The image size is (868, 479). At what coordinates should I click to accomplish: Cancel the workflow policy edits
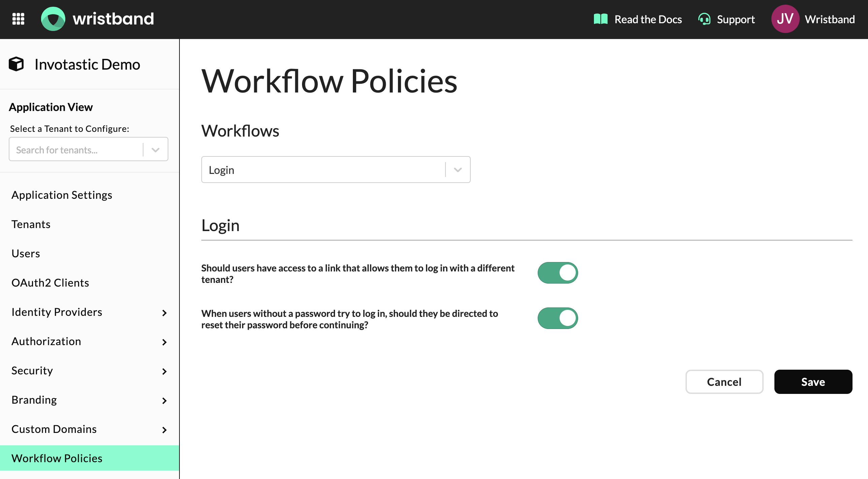[x=724, y=382]
